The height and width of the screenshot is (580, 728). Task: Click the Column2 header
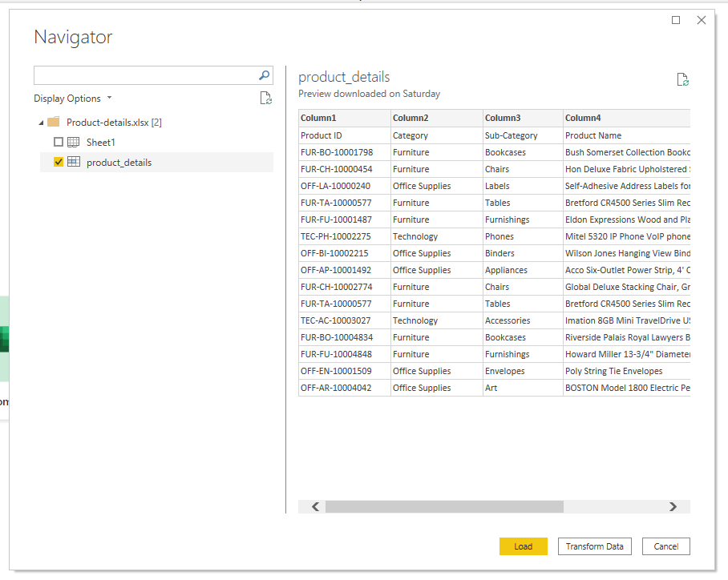point(436,118)
